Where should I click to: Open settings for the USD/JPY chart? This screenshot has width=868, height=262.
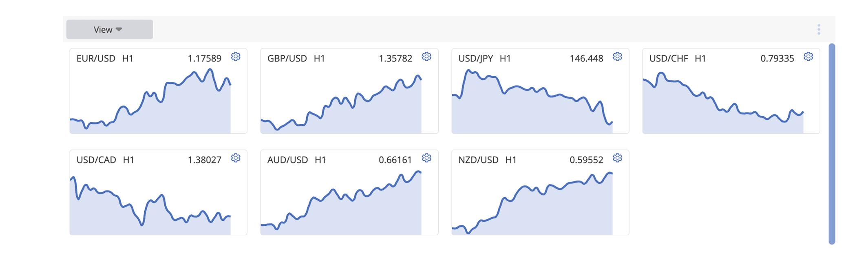click(617, 57)
